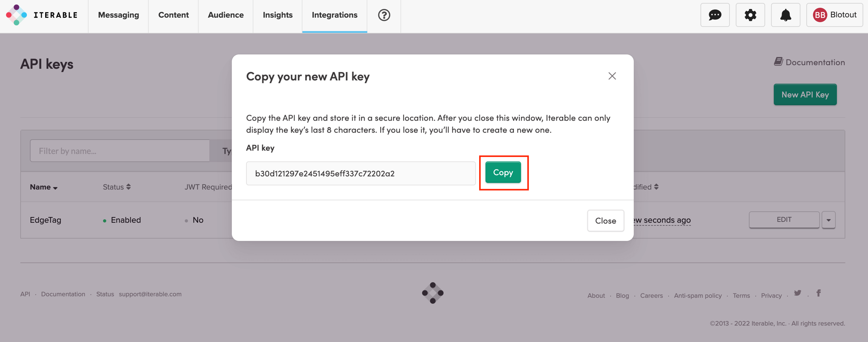Open the help question mark icon
The width and height of the screenshot is (868, 342).
coord(384,15)
